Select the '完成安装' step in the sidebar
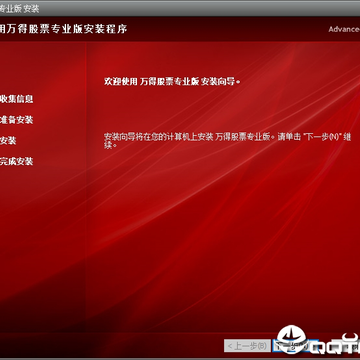Viewport: 360px width, 360px height. coord(16,162)
